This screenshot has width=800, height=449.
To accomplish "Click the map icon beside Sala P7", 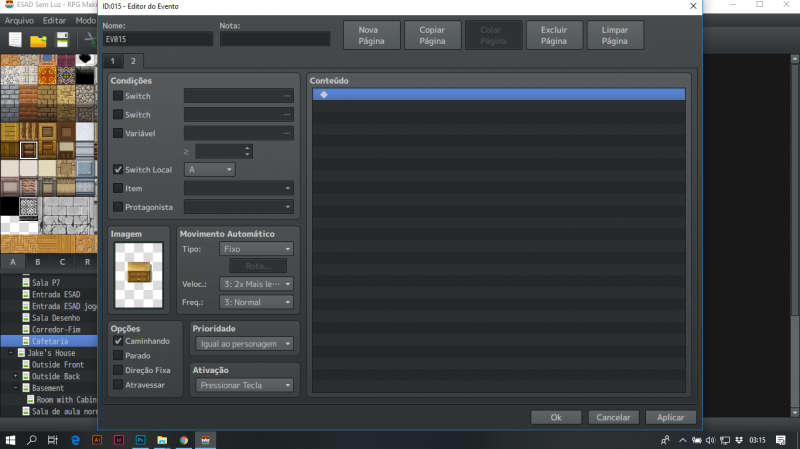I will (x=26, y=282).
